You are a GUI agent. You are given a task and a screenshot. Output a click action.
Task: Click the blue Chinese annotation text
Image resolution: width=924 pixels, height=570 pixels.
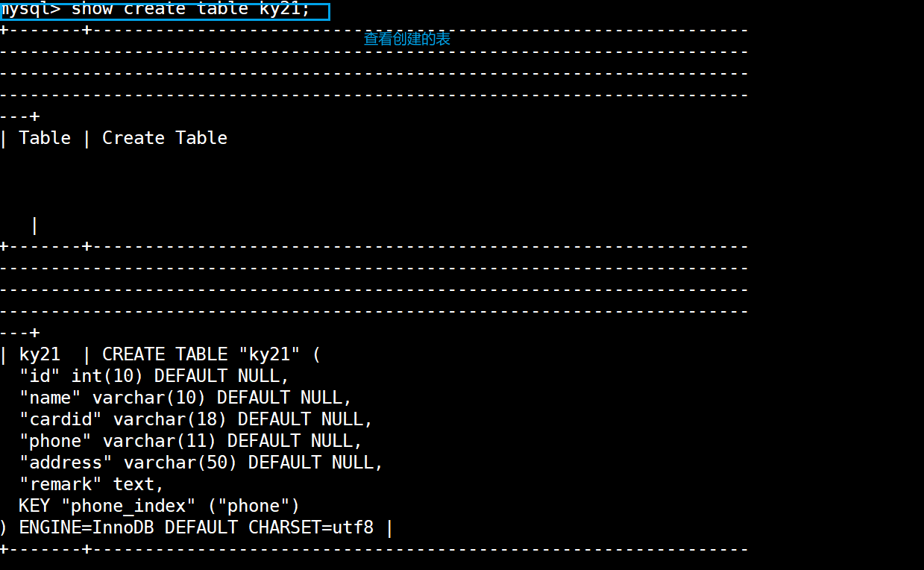click(x=406, y=39)
